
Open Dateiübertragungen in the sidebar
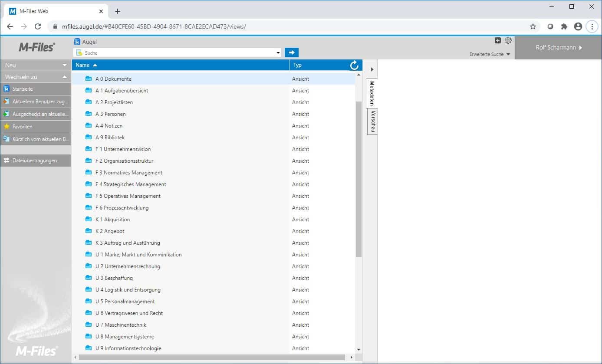tap(35, 161)
